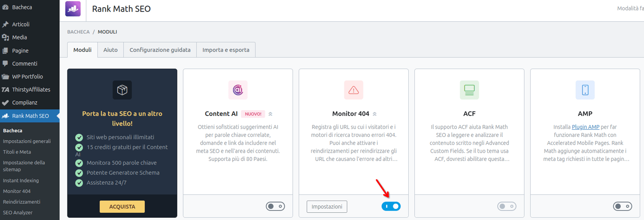Open SEO Analyzer submenu item
The image size is (644, 220).
tap(18, 213)
